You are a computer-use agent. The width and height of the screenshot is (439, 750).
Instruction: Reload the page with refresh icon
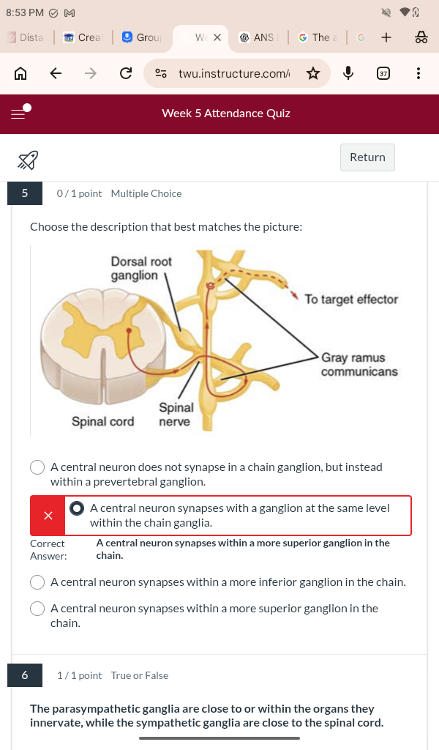coord(126,73)
